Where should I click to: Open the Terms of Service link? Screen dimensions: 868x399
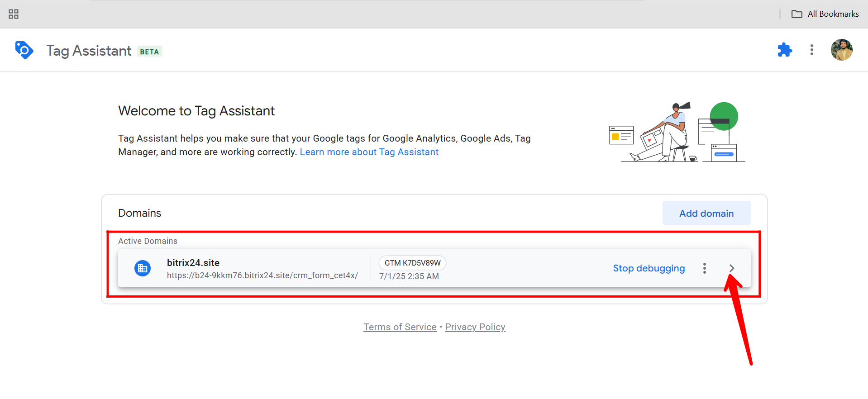[x=400, y=327]
